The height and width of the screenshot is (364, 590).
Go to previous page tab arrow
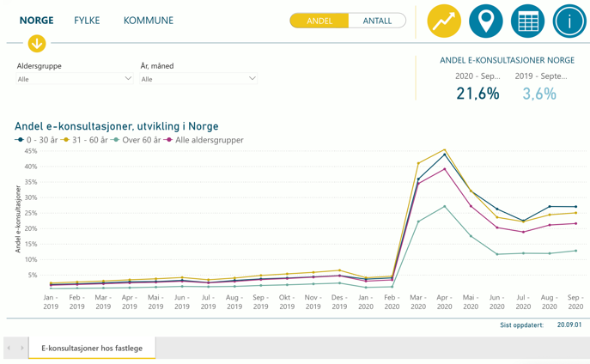pos(9,348)
